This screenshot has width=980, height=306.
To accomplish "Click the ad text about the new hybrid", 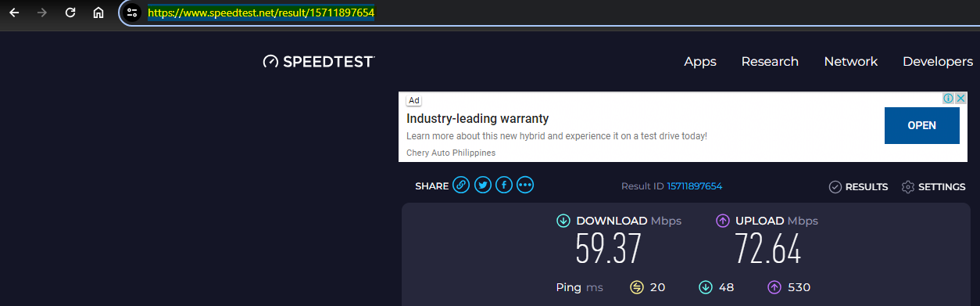I will [556, 136].
